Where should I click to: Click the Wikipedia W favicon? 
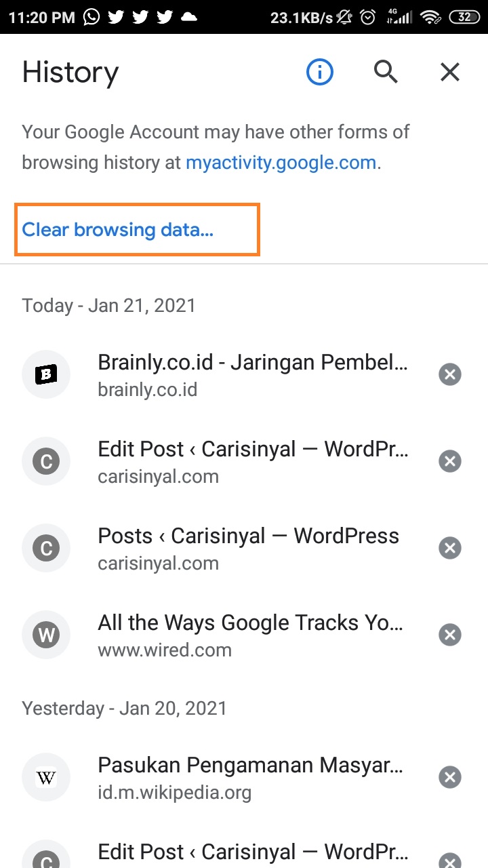coord(46,777)
